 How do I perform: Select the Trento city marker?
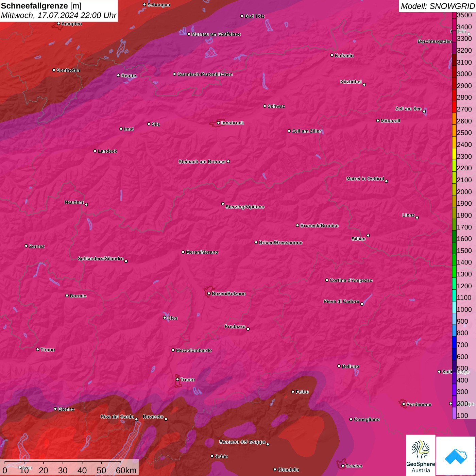tap(177, 379)
